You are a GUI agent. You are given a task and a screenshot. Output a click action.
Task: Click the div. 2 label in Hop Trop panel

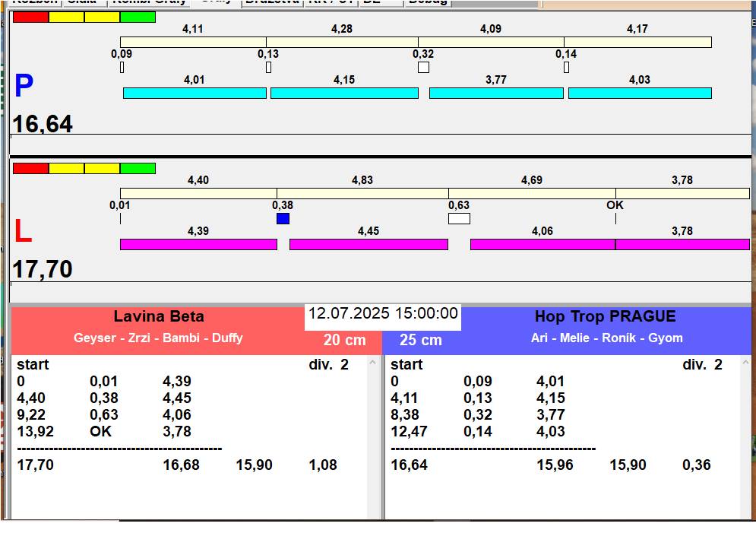703,365
